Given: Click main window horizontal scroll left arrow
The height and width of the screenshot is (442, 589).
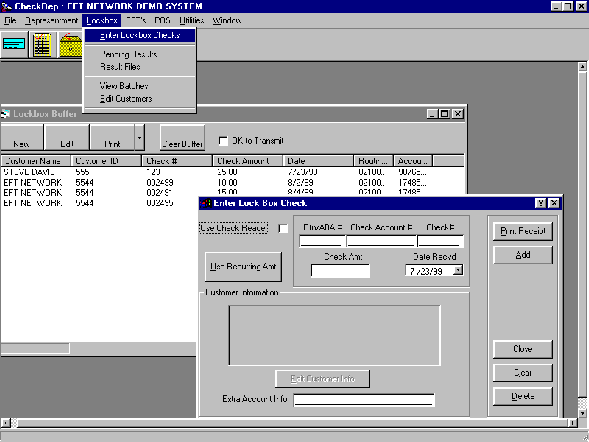Looking at the screenshot, I should 5,423.
